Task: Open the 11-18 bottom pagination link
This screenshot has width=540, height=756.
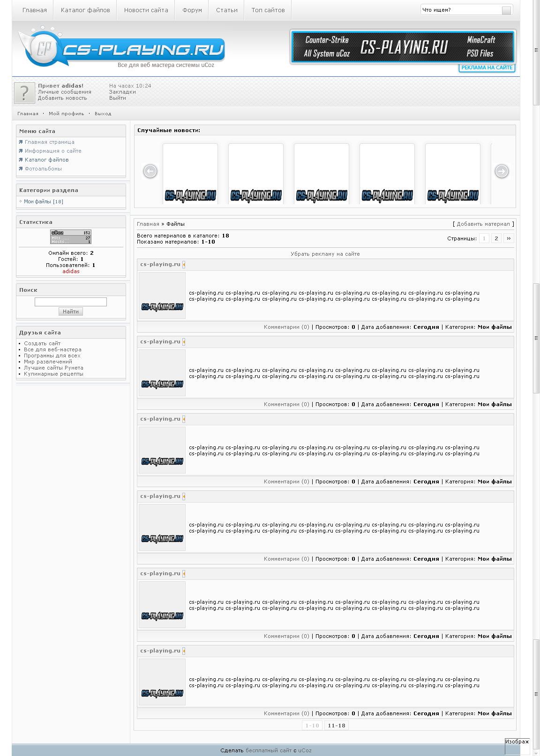Action: click(337, 726)
